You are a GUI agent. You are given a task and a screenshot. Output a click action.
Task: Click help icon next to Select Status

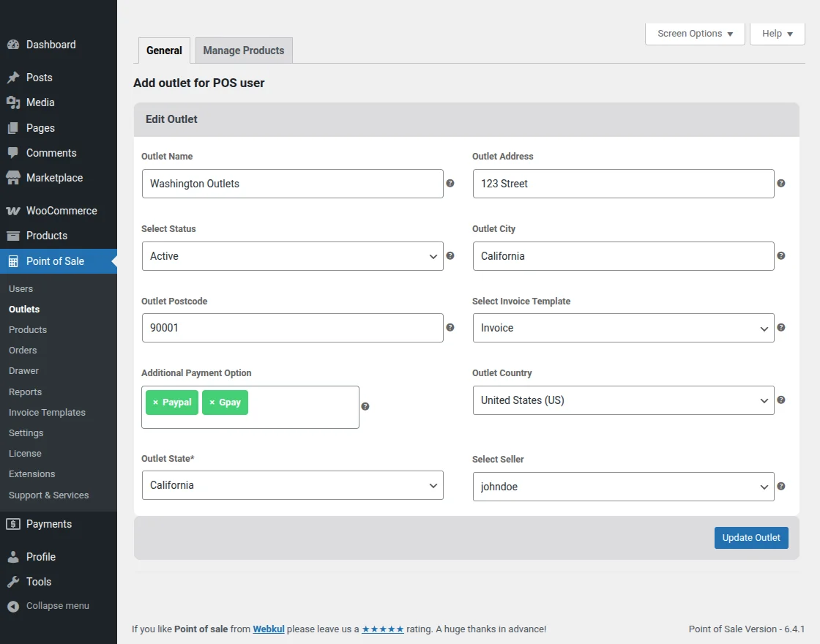[x=450, y=255]
